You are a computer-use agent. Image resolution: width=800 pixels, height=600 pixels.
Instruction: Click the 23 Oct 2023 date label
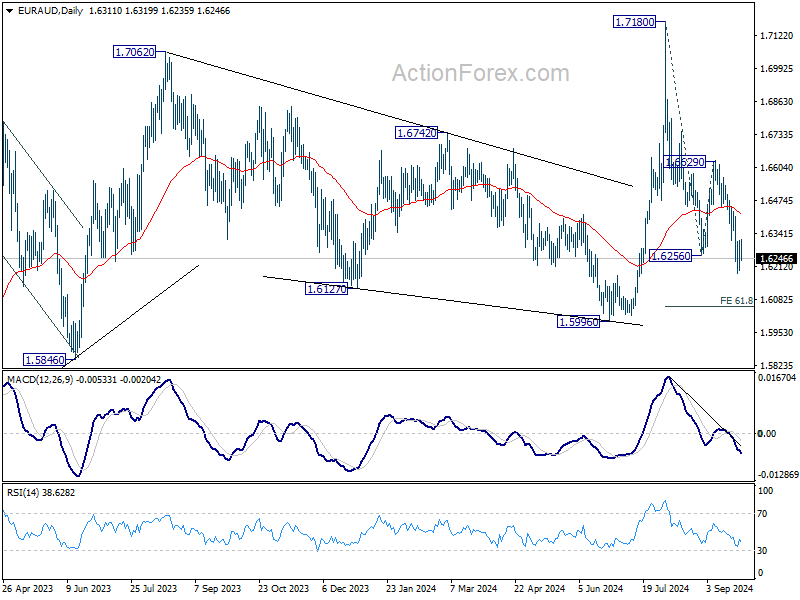[x=283, y=588]
